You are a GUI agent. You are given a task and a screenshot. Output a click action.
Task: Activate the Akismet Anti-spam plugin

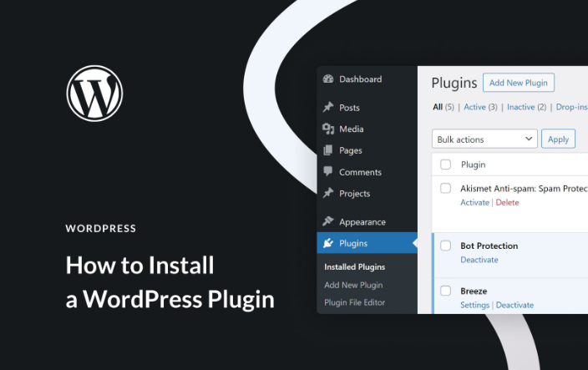click(x=474, y=202)
